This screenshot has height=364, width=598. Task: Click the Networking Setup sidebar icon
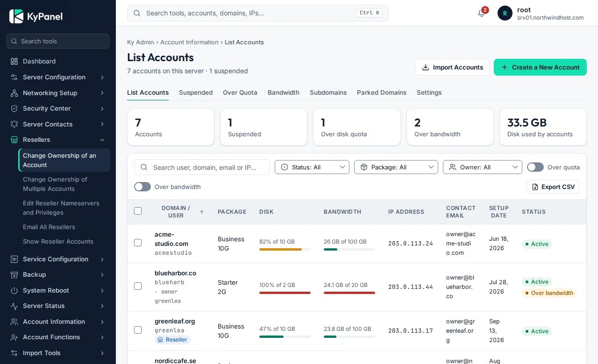tap(14, 93)
